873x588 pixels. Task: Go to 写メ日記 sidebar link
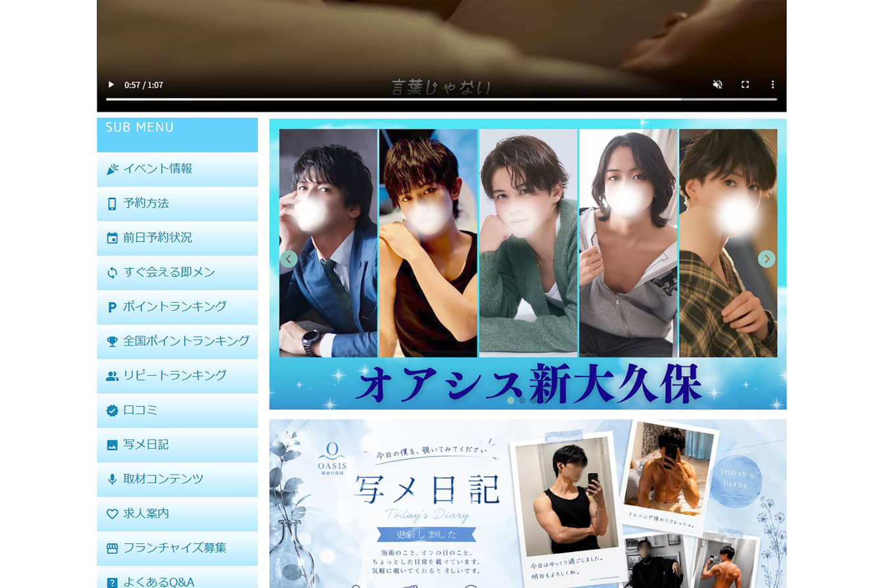click(177, 445)
